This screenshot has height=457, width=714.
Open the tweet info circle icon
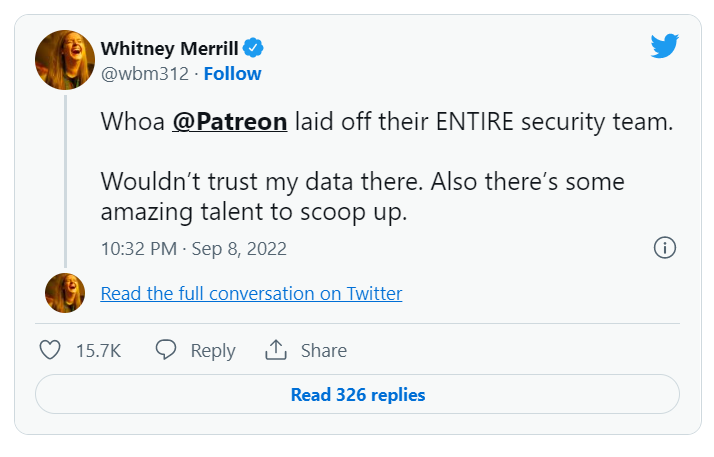click(x=665, y=248)
